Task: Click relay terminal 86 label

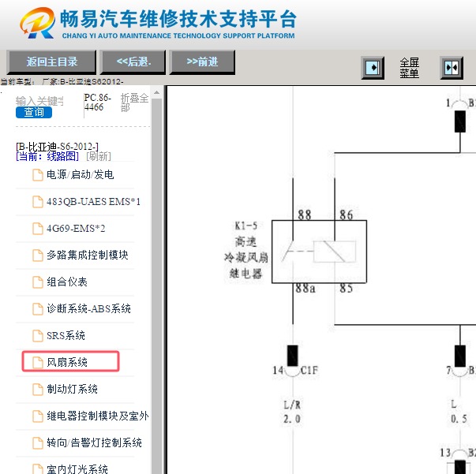Action: coord(347,215)
